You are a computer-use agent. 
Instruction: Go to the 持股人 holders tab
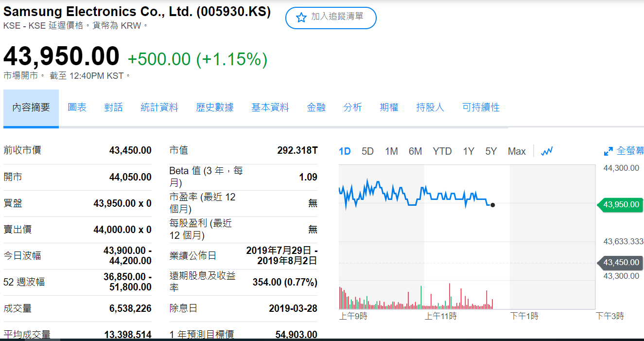click(430, 108)
